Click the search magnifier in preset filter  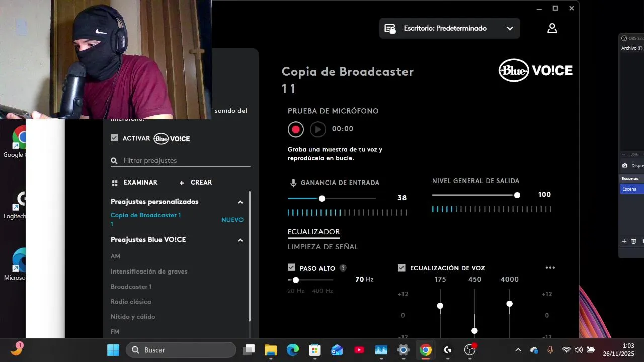[114, 161]
